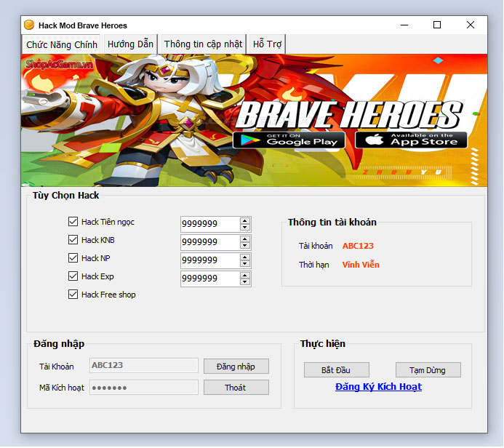Click the Brave Heroes banner image
This screenshot has height=448, width=504.
pyautogui.click(x=255, y=121)
